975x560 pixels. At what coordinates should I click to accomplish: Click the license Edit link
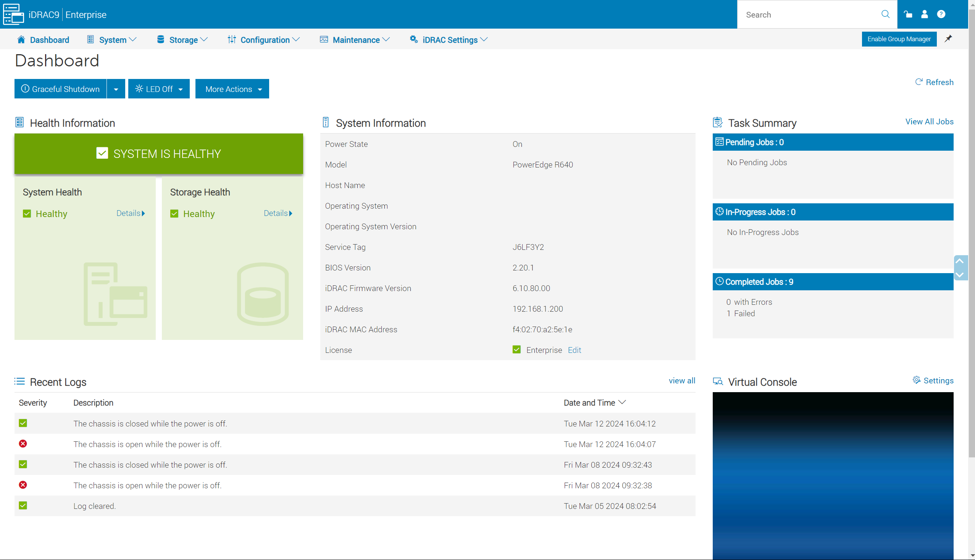pos(574,350)
